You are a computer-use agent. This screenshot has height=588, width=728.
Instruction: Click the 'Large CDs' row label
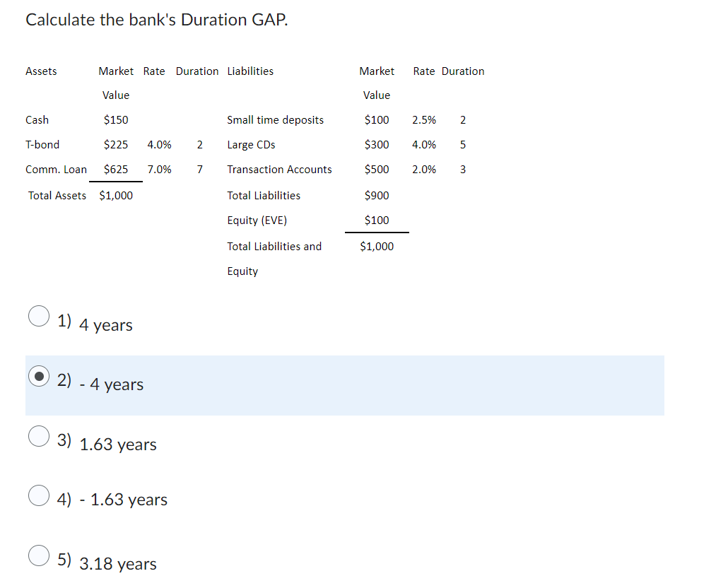[251, 144]
